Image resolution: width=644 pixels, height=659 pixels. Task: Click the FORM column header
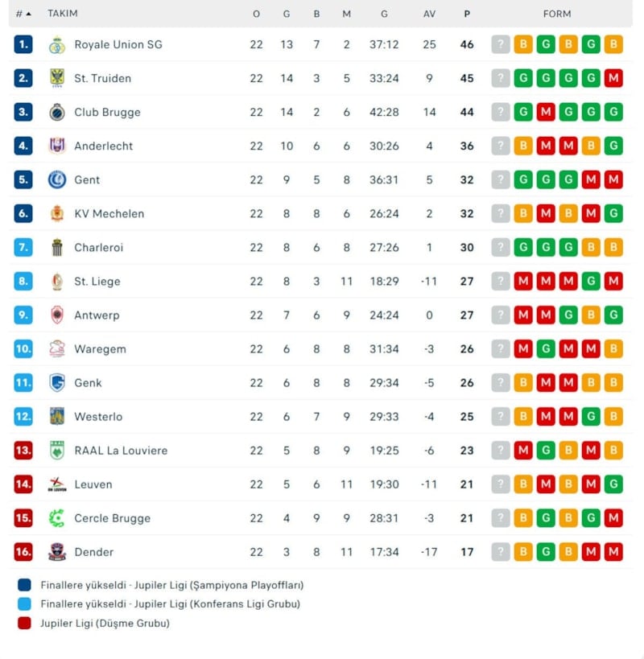point(557,14)
